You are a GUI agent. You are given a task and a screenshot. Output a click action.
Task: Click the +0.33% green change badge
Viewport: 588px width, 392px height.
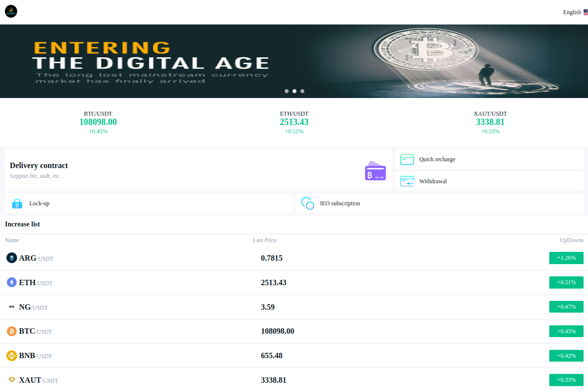pos(566,380)
